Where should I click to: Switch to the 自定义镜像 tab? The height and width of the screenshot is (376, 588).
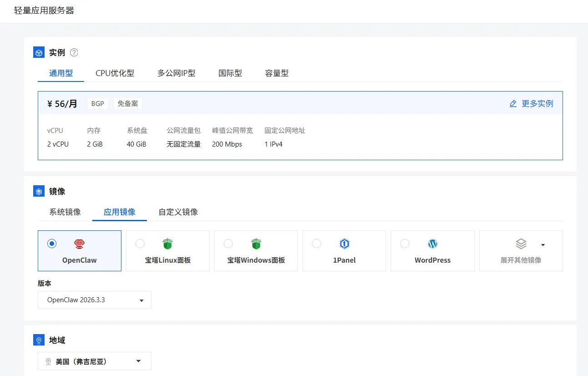[x=178, y=212]
